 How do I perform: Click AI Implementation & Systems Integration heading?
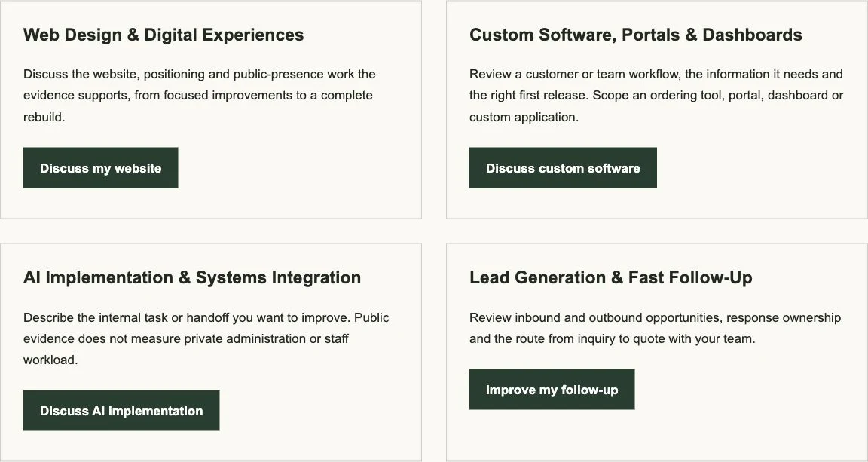[192, 277]
